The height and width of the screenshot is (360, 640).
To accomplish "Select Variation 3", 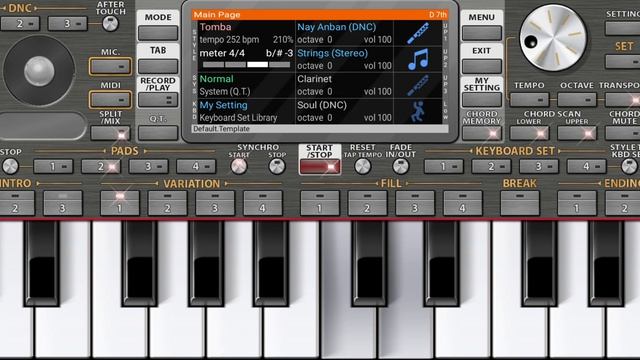I will click(215, 203).
